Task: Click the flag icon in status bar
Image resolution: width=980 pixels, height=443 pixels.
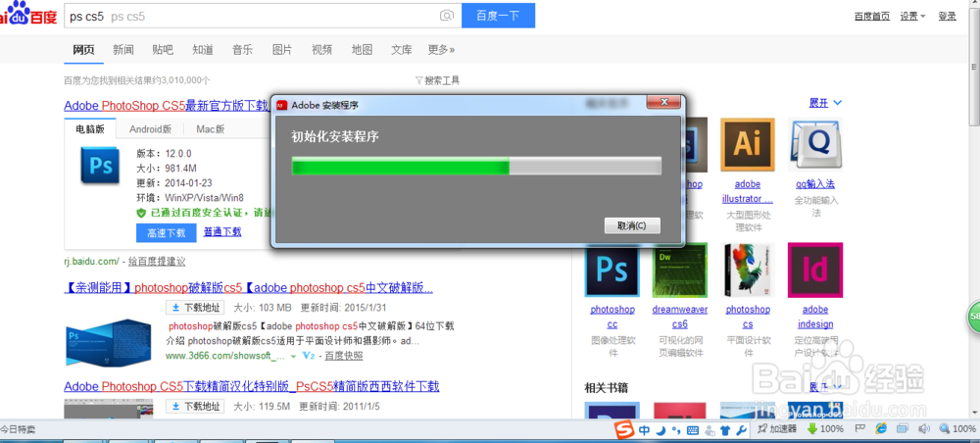Action: [860, 428]
